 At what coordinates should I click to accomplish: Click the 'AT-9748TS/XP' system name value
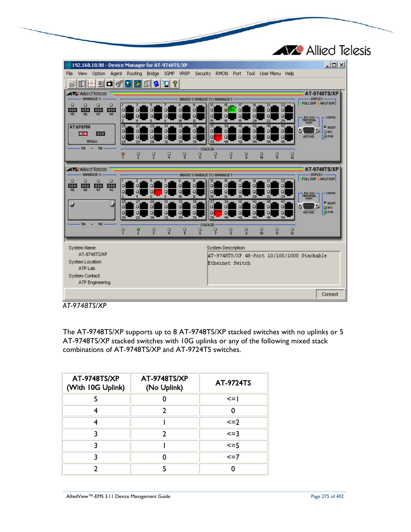(93, 255)
